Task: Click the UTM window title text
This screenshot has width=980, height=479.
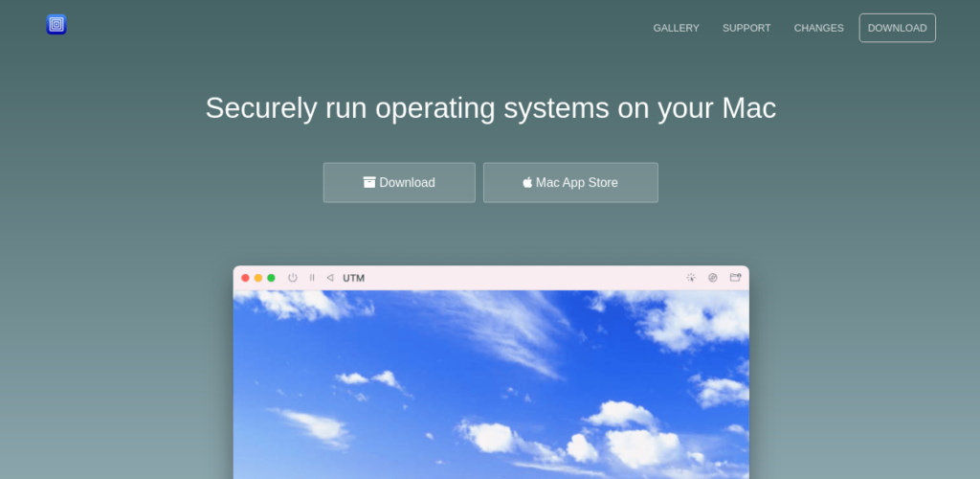Action: [x=354, y=278]
